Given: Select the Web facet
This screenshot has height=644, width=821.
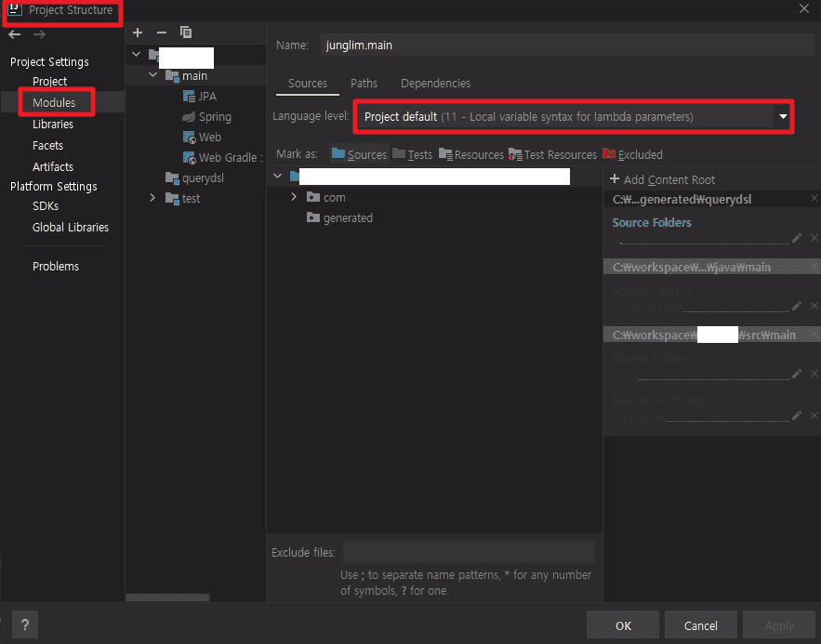Looking at the screenshot, I should [202, 137].
